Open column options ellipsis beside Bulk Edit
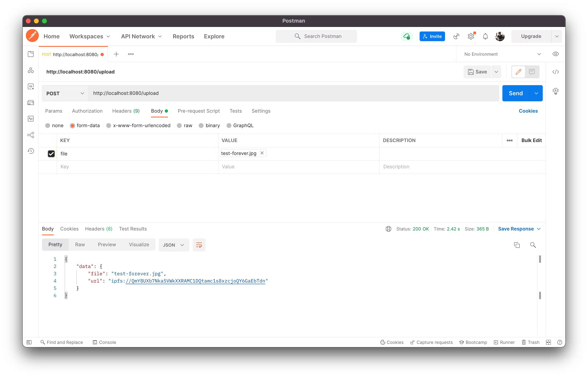The height and width of the screenshot is (377, 588). coord(509,140)
